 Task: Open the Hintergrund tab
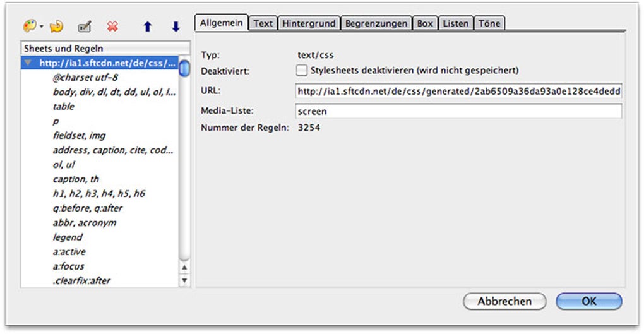[309, 23]
